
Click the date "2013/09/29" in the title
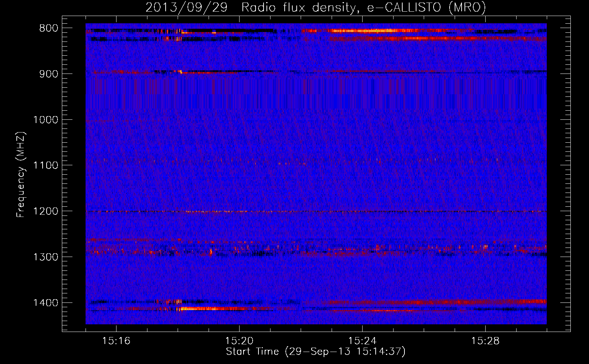point(186,7)
